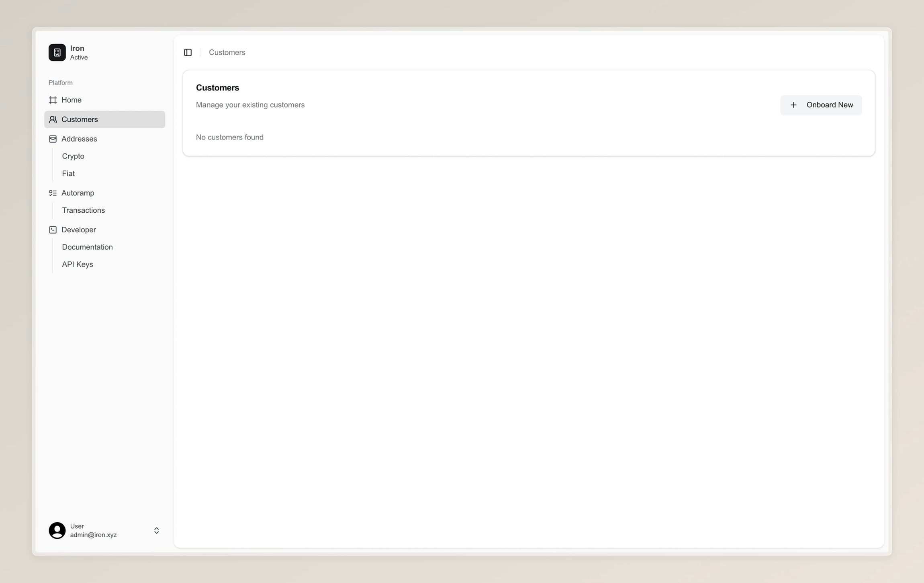Click the Autoramp list icon
This screenshot has height=583, width=924.
click(53, 193)
